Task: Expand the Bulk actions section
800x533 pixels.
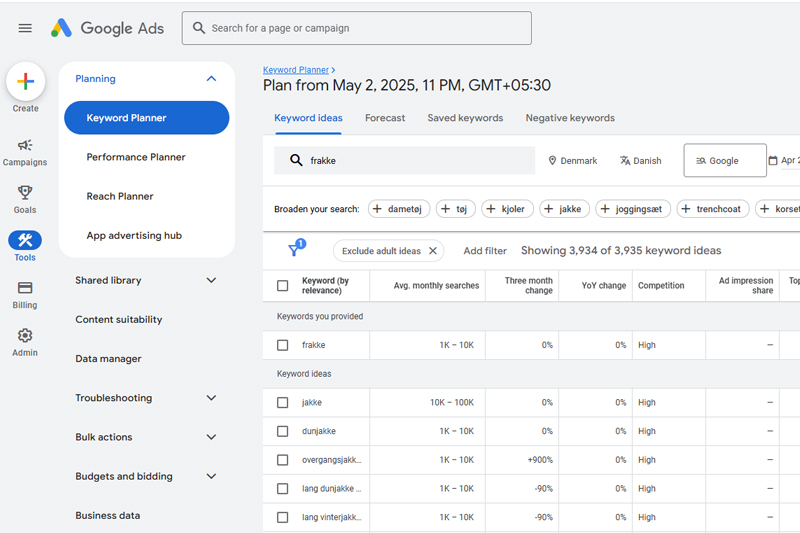Action: point(211,437)
